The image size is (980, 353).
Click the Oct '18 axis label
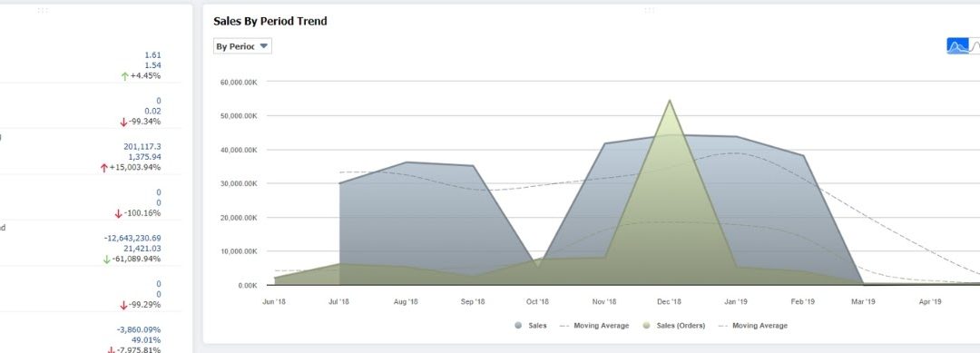[x=537, y=302]
